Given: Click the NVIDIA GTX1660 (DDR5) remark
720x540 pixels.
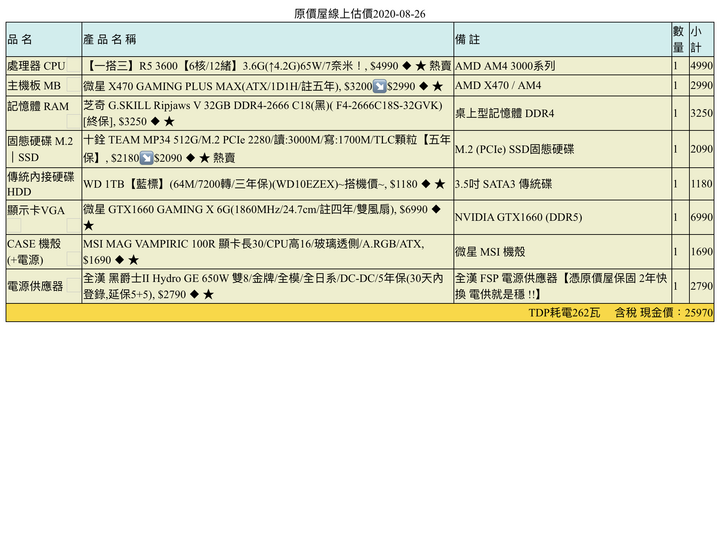Looking at the screenshot, I should (x=518, y=217).
